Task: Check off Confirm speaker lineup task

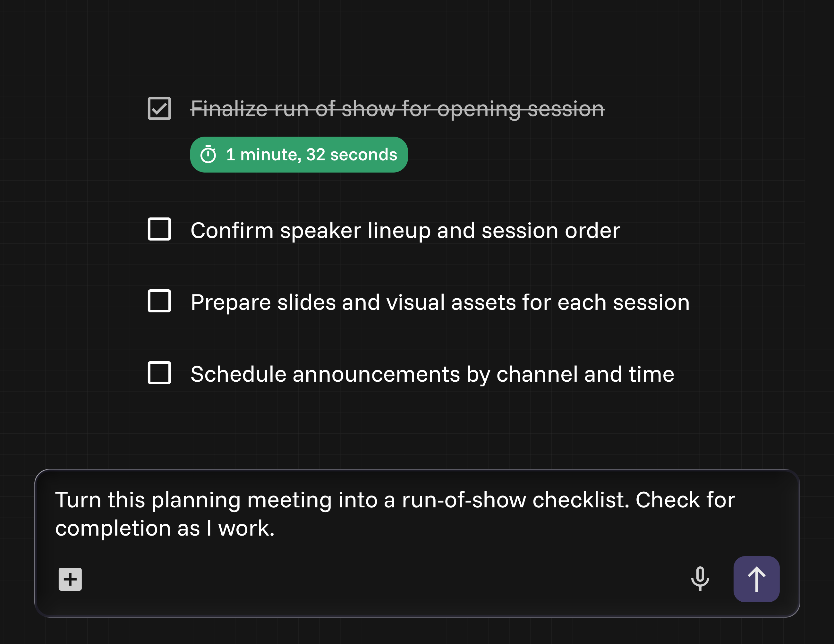Action: (x=159, y=229)
